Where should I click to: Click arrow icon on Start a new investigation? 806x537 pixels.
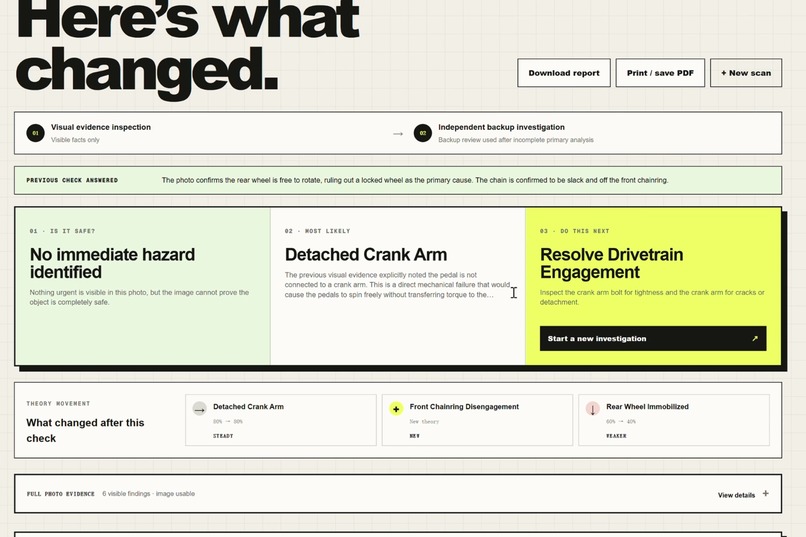pos(755,339)
